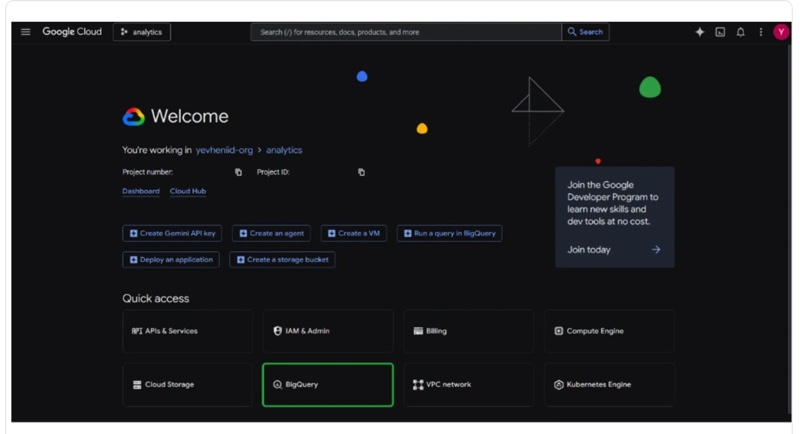Click Run a query in BigQuery
Image resolution: width=800 pixels, height=434 pixels.
pos(449,233)
